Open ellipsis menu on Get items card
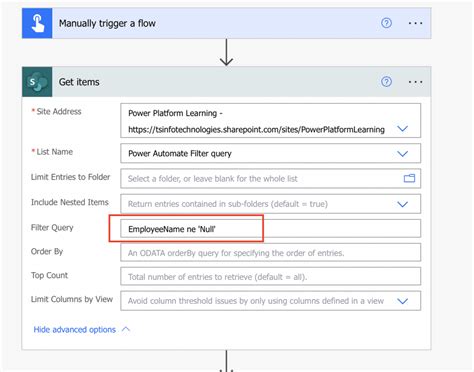The width and height of the screenshot is (474, 372). pos(415,82)
